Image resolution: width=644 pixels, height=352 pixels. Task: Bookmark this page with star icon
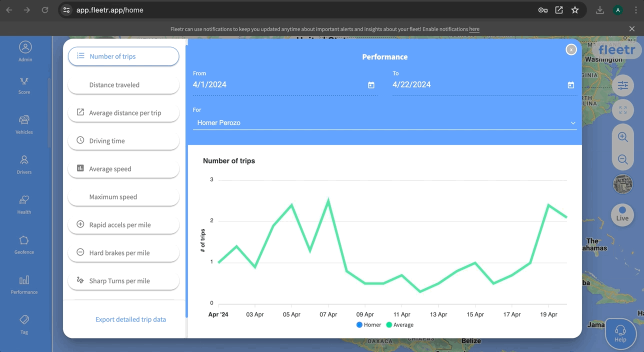(x=575, y=10)
